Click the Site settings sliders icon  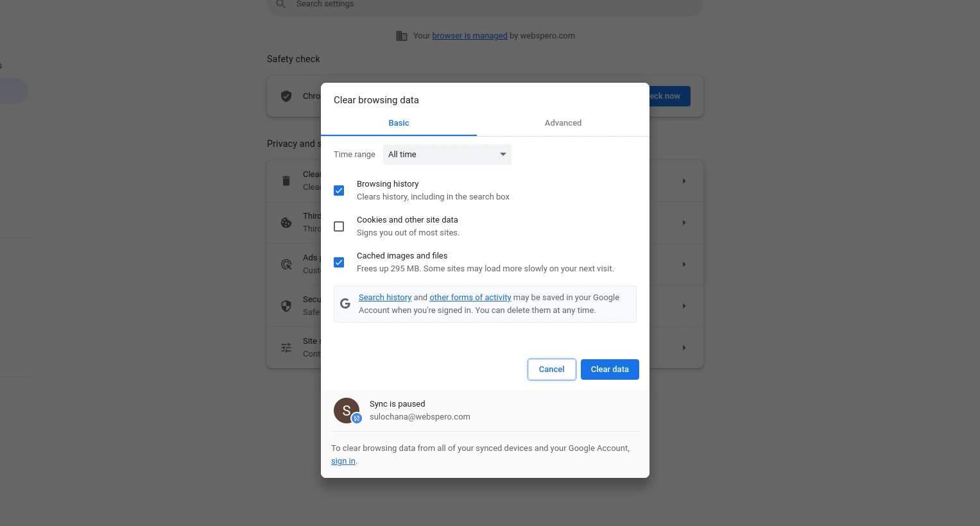pyautogui.click(x=286, y=348)
